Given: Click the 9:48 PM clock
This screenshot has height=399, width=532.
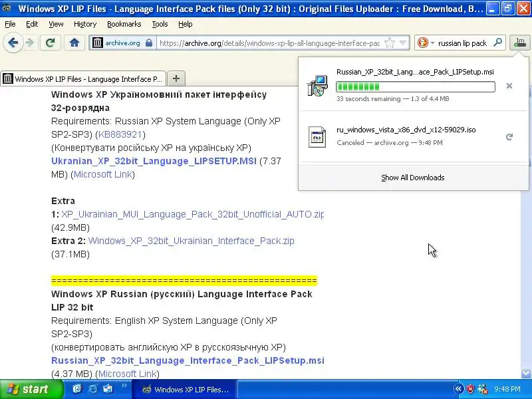Looking at the screenshot, I should click(x=507, y=389).
